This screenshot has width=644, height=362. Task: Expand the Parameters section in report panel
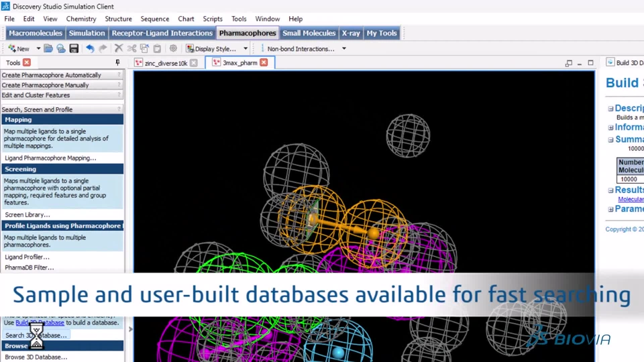coord(610,209)
